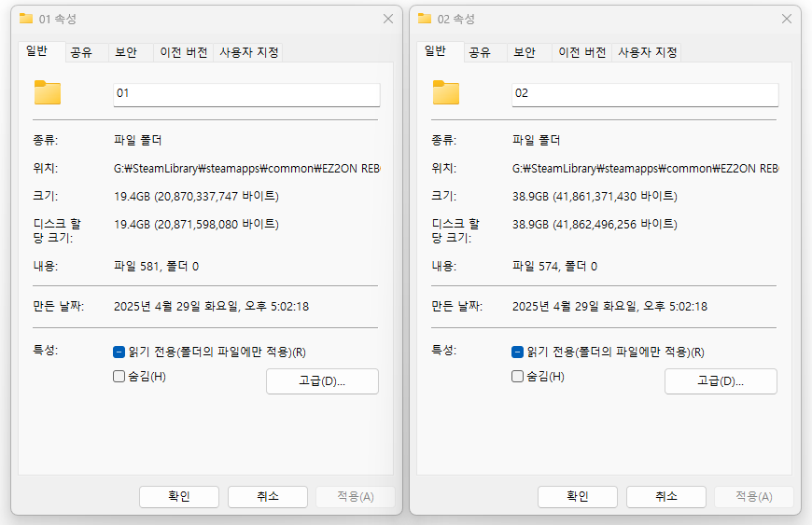Select 이전 버전 tab in 02 속성 window
Screen dimensions: 812x525
coord(581,53)
